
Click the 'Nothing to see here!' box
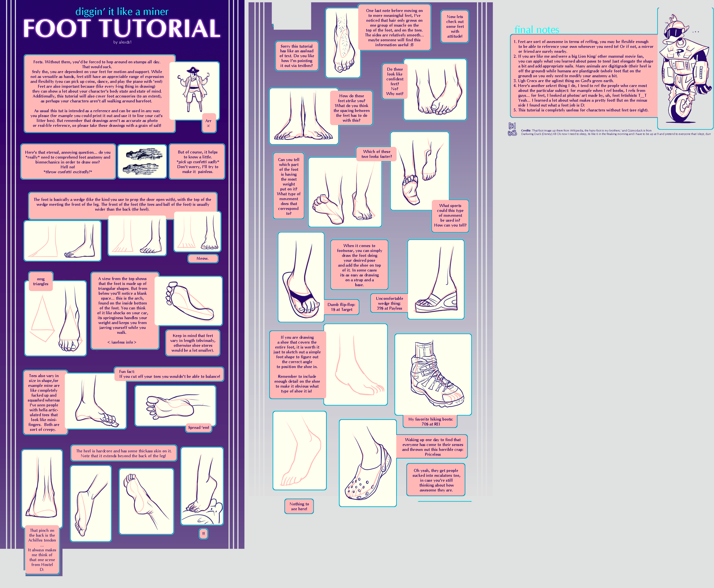point(299,506)
